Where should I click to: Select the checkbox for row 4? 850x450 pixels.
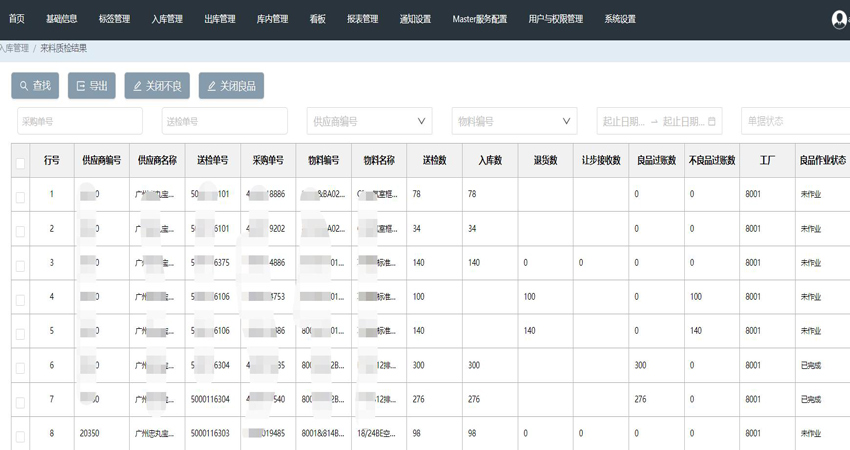(20, 298)
